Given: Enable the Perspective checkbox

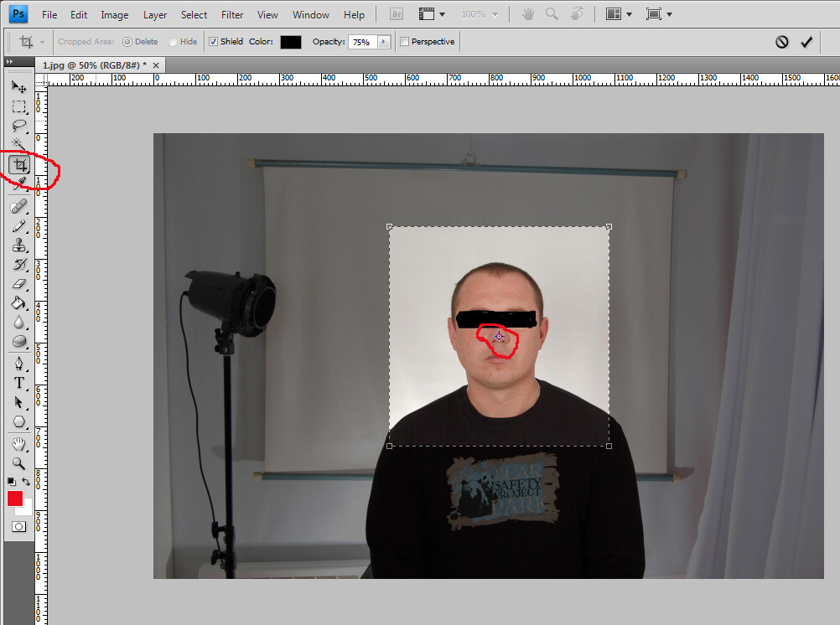Looking at the screenshot, I should 404,42.
